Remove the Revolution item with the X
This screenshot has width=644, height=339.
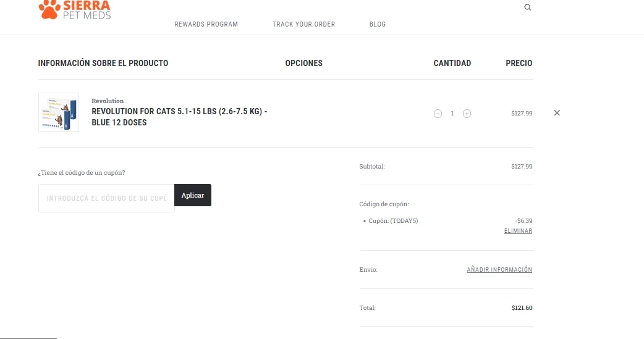coord(557,113)
